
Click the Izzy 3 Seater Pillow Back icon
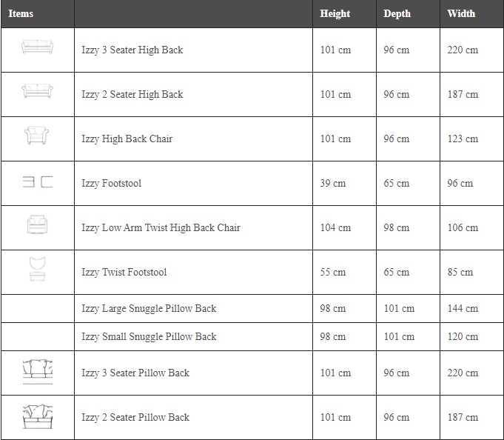tap(37, 369)
